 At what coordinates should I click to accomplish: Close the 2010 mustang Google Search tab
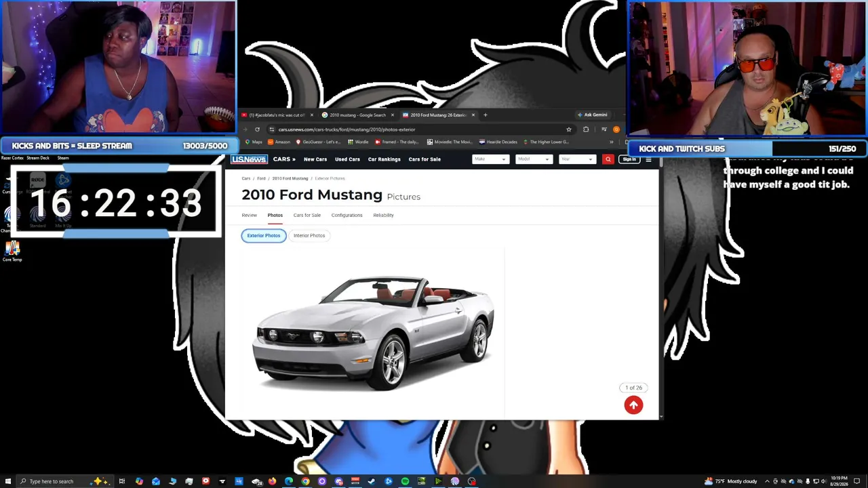point(392,115)
